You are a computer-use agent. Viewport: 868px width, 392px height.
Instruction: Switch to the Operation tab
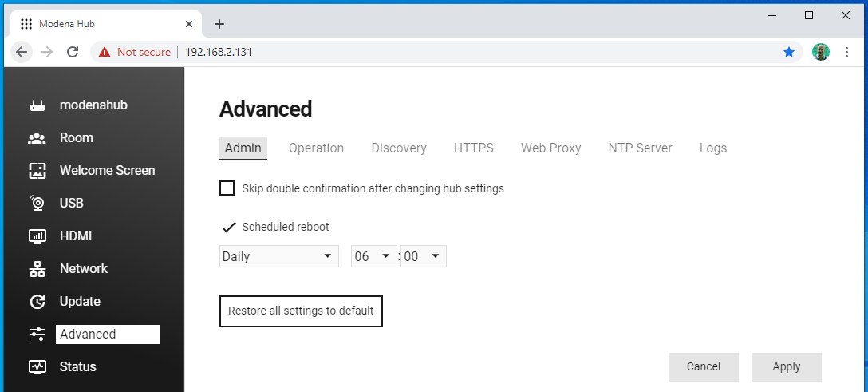click(316, 148)
